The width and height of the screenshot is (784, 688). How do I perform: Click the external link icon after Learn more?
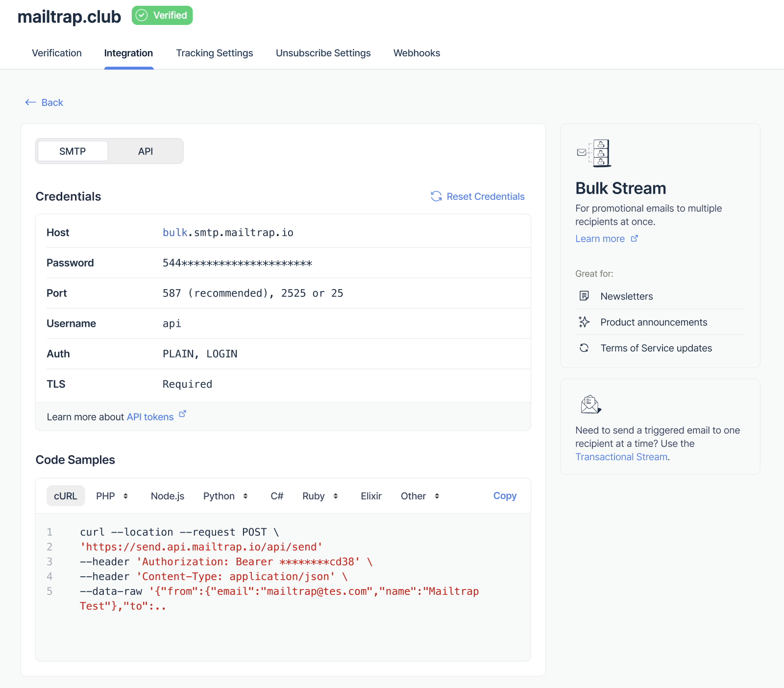tap(634, 238)
